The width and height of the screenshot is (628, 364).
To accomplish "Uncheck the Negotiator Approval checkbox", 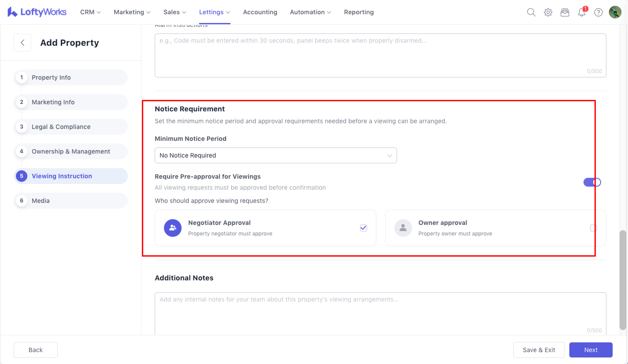I will tap(363, 228).
